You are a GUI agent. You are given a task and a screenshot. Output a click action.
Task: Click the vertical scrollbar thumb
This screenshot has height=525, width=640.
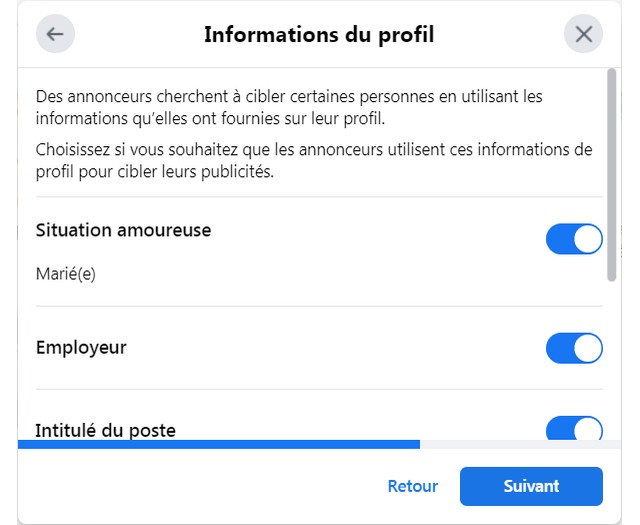[611, 175]
